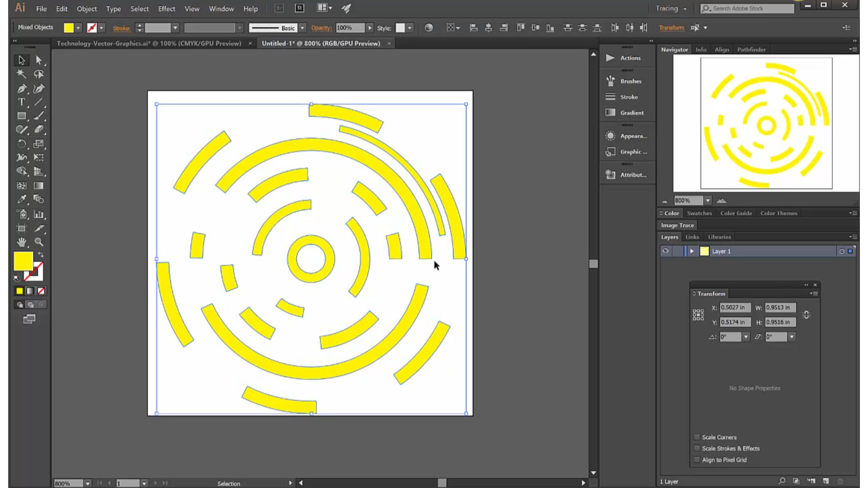Check Scale Strokes & Effects option
868x488 pixels.
click(697, 448)
